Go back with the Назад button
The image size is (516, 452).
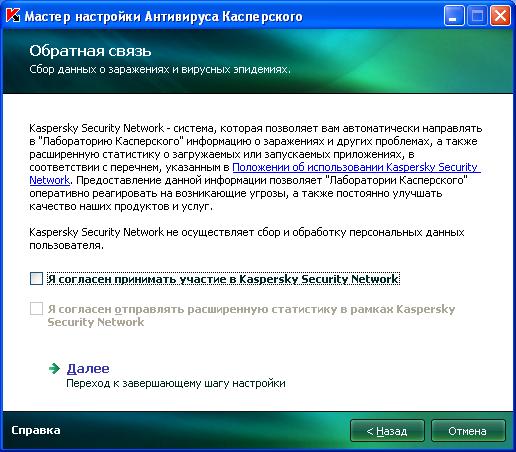click(x=387, y=431)
